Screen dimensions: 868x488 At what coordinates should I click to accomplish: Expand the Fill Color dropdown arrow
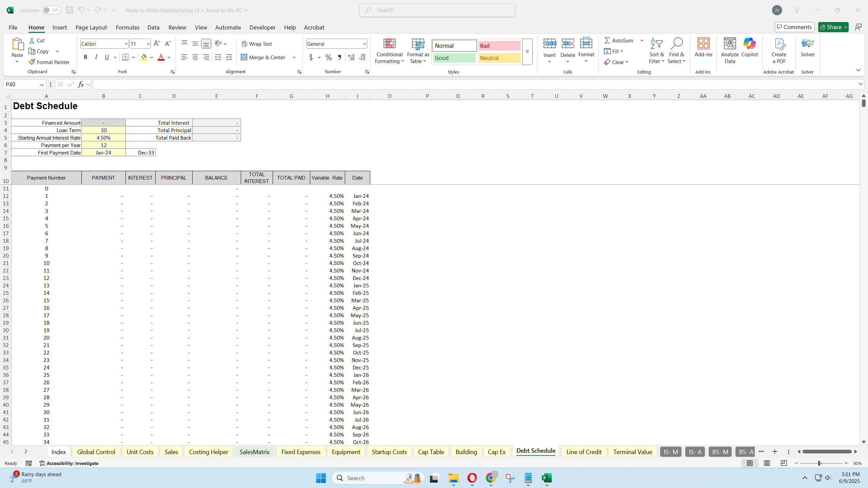[152, 57]
